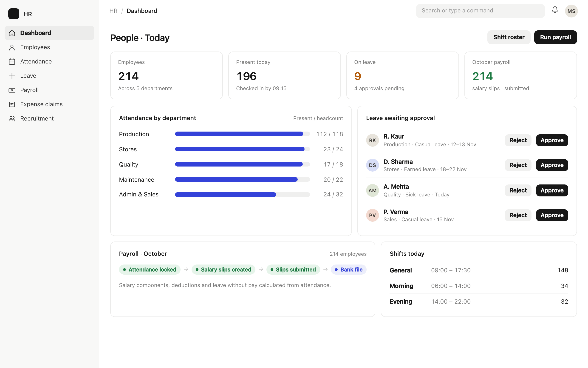Open the Attendance section
The image size is (588, 368).
(49, 61)
